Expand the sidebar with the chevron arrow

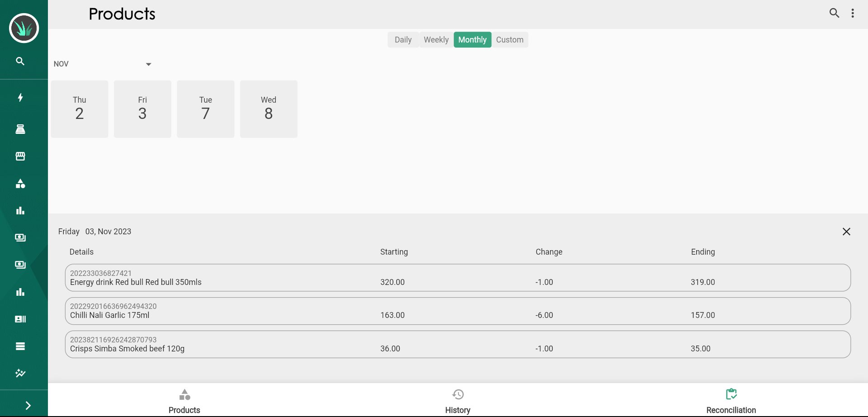coord(28,405)
